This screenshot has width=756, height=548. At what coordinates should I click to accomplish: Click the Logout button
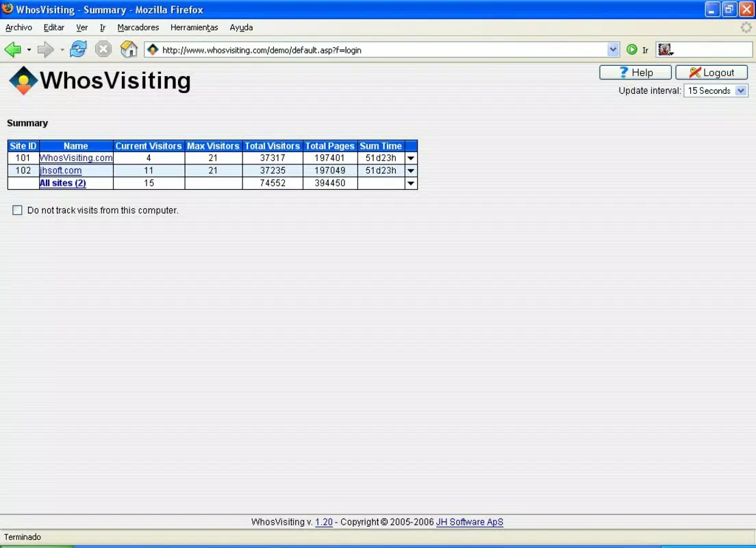711,73
